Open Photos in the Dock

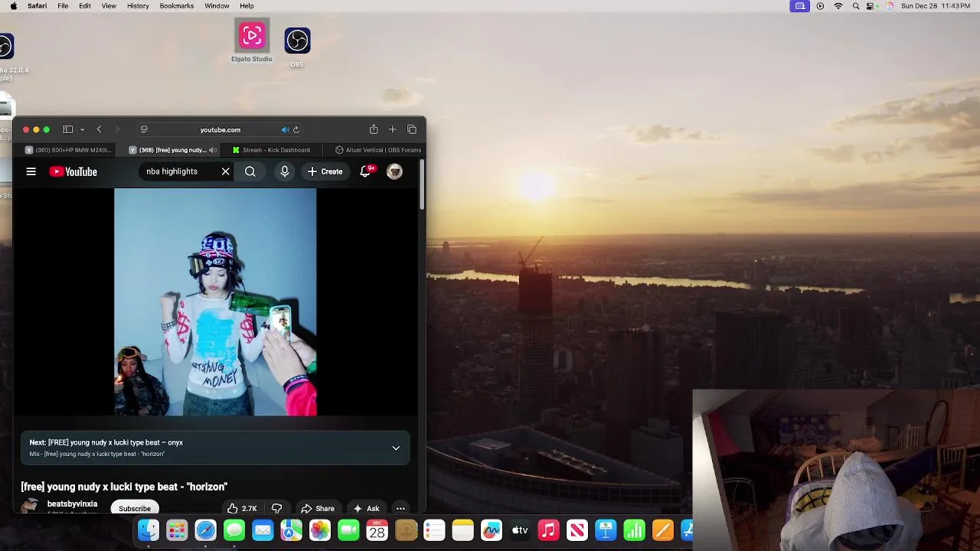pyautogui.click(x=320, y=530)
